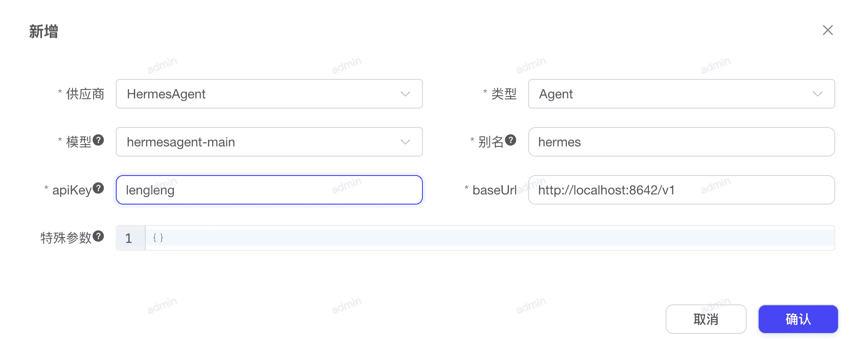Click the chevron on the 供应商 selector
Screen dimensions: 868x339
pyautogui.click(x=405, y=94)
